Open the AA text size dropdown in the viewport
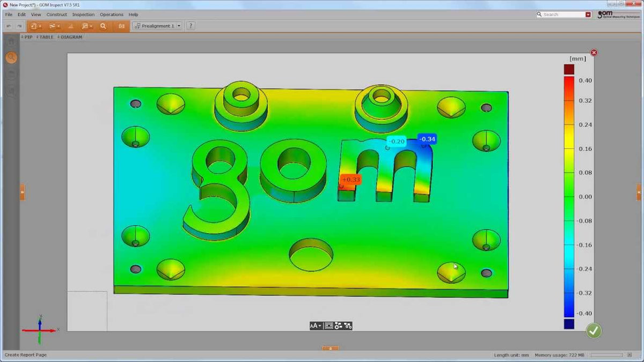 (x=316, y=326)
